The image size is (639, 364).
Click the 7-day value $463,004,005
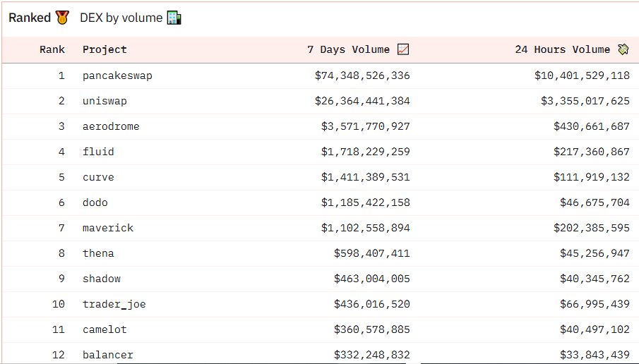pos(372,279)
